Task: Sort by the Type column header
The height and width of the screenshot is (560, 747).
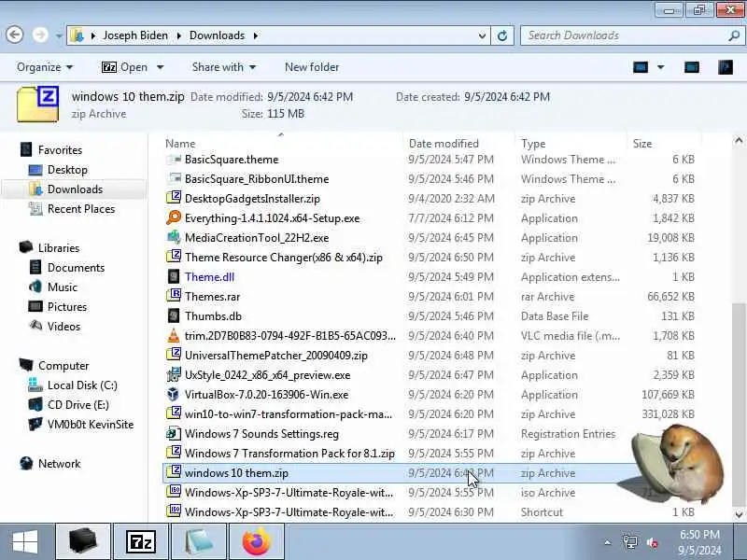Action: [533, 144]
